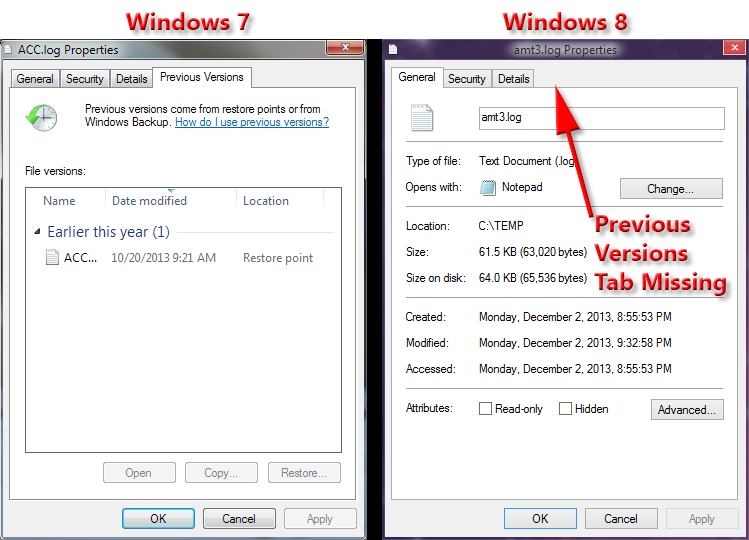This screenshot has height=540, width=749.
Task: Open 'How do I use previous versions?' link
Action: (252, 122)
